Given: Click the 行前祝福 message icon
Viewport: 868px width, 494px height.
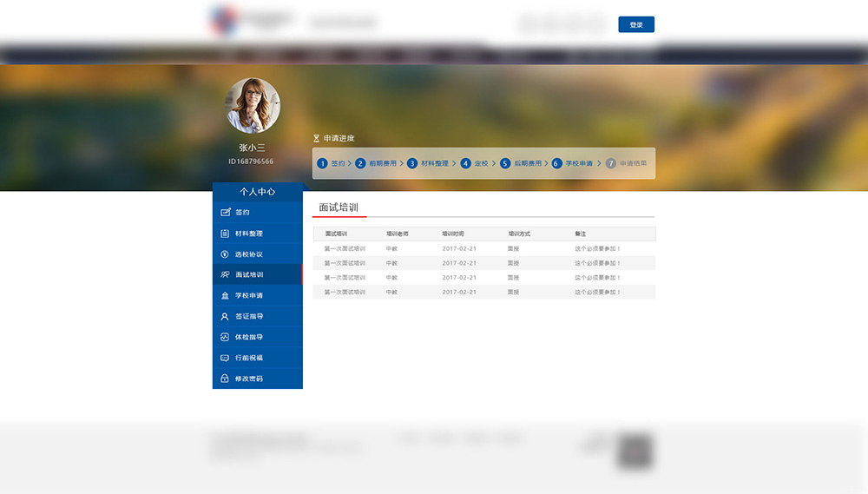Looking at the screenshot, I should click(225, 358).
